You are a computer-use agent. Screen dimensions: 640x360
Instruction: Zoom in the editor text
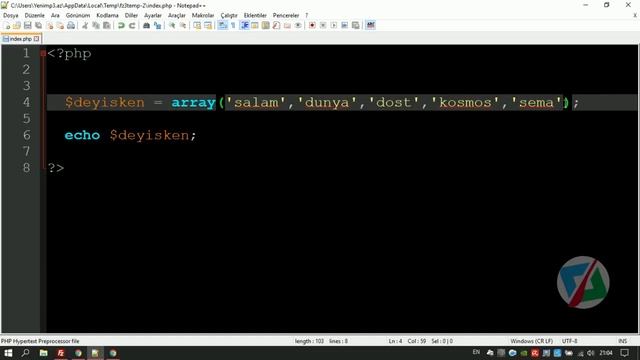coord(172,25)
